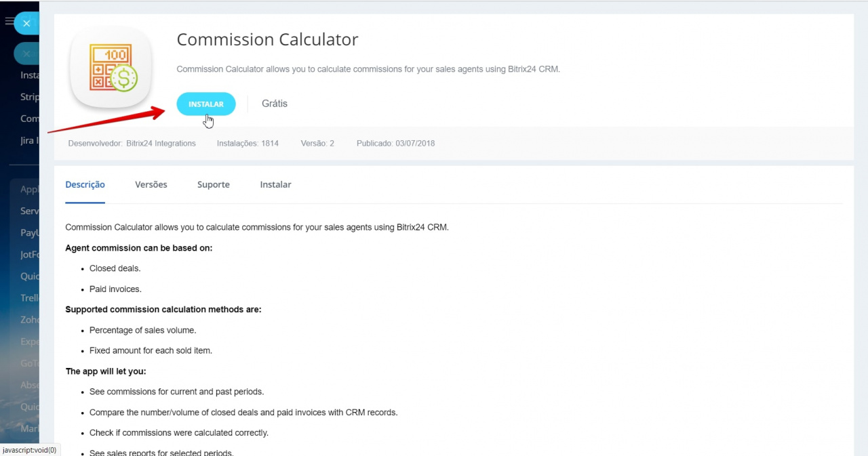Open the Descrição tab
Viewport: 868px width, 456px height.
point(85,184)
